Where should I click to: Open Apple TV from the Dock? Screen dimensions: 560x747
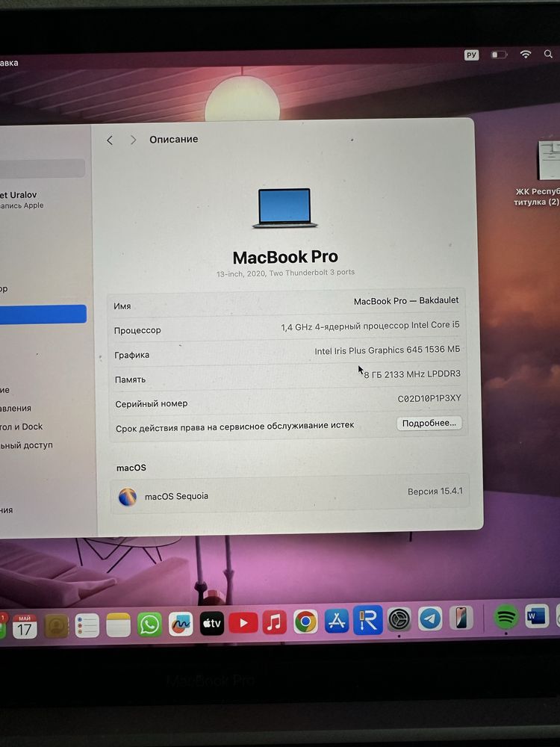click(212, 623)
